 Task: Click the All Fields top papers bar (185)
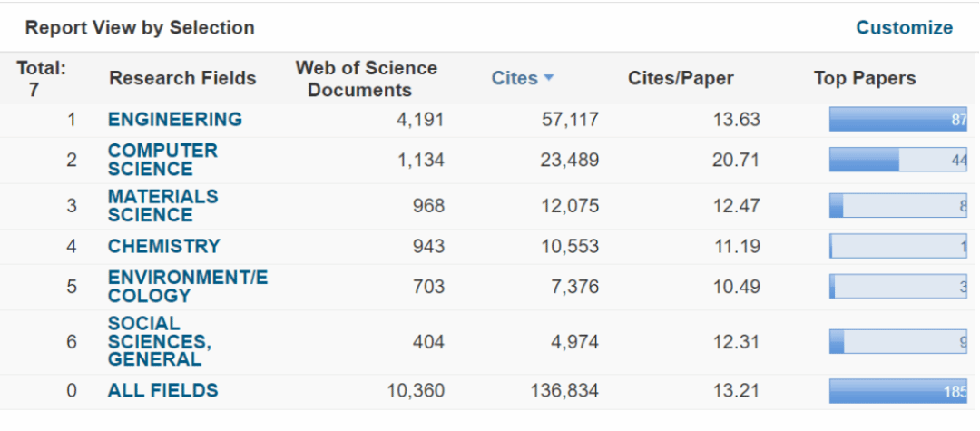[897, 391]
